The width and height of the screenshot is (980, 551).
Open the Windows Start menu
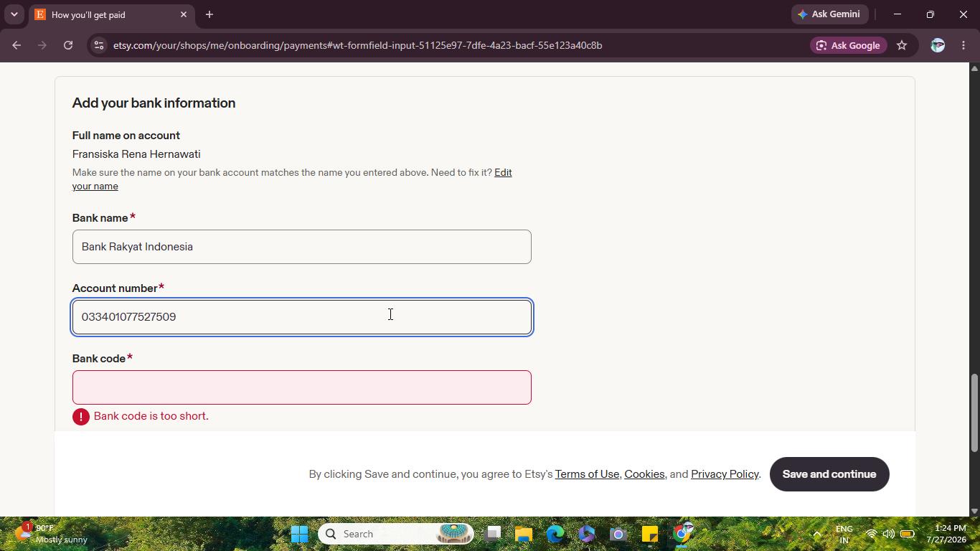[x=300, y=534]
